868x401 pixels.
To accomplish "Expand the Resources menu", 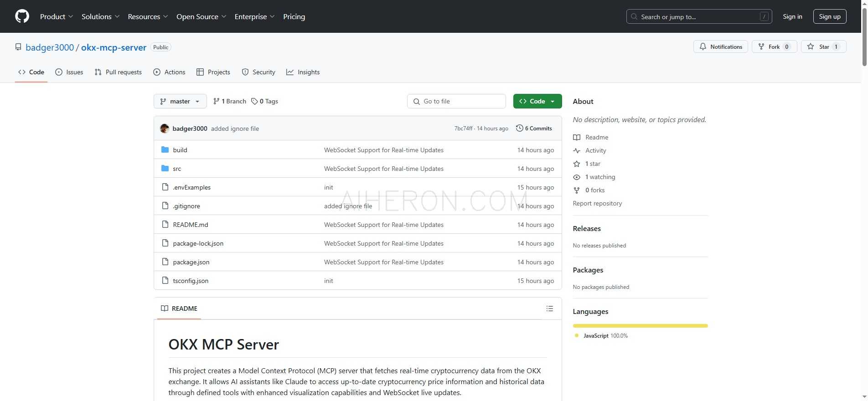I will (148, 16).
